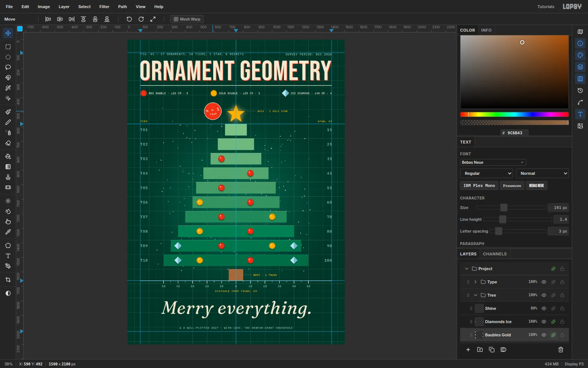588x368 pixels.
Task: Open the History panel icon
Action: [x=580, y=91]
